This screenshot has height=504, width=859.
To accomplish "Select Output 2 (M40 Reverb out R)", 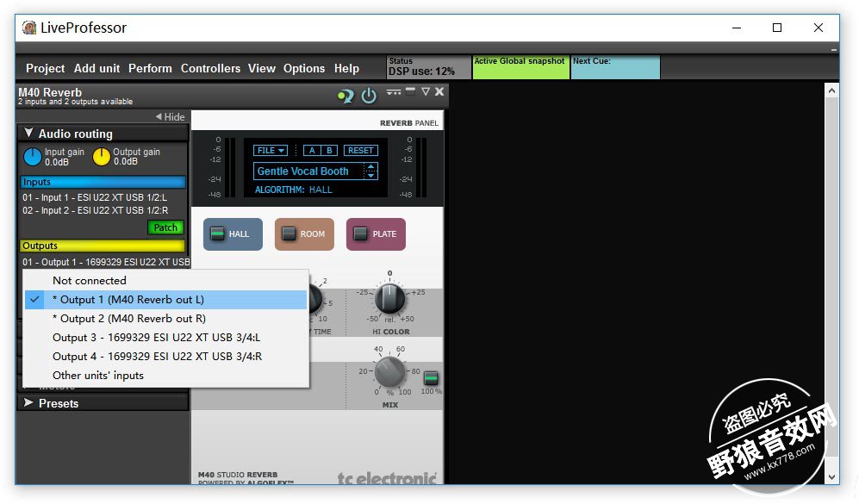I will 166,318.
